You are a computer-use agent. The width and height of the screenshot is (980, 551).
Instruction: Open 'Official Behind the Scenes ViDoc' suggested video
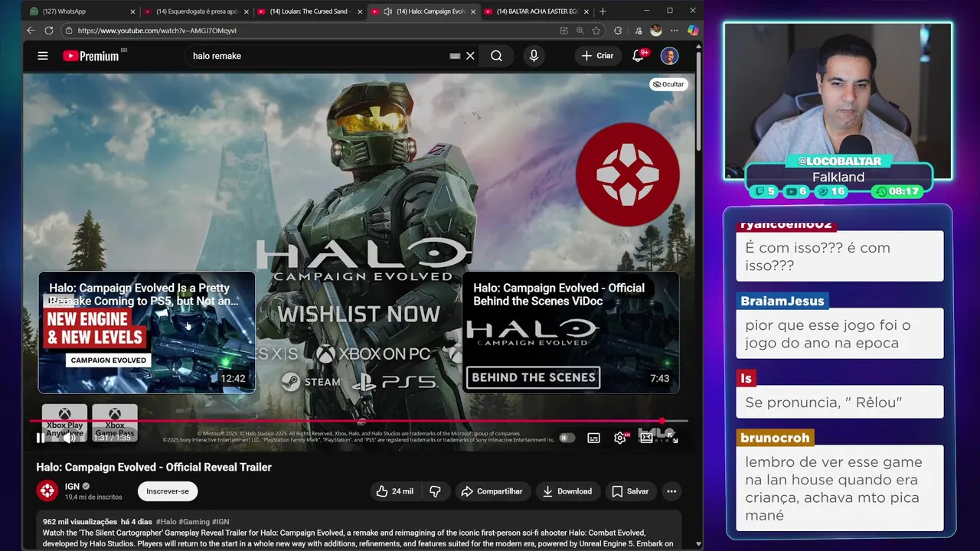click(x=570, y=332)
